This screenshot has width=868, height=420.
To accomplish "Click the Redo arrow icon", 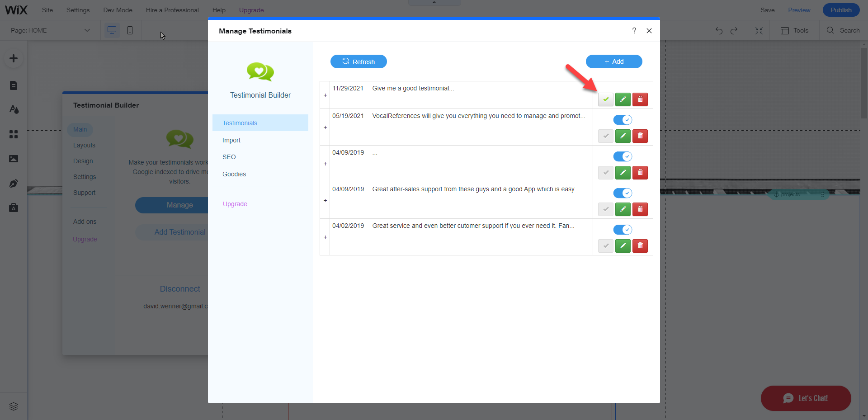I will pyautogui.click(x=734, y=30).
